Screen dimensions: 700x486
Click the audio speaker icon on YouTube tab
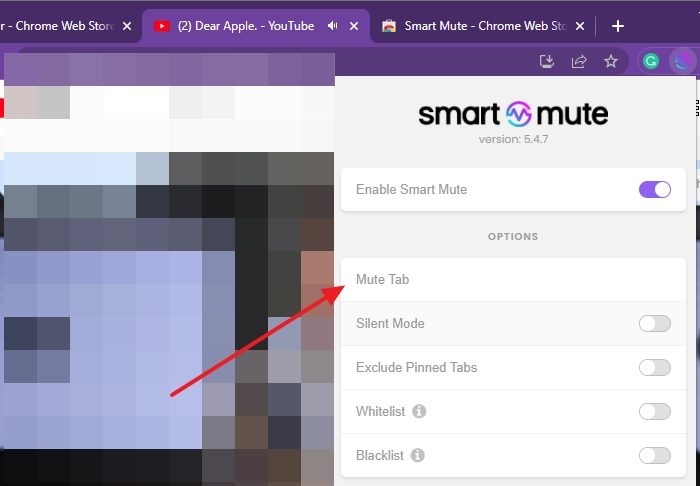tap(333, 26)
